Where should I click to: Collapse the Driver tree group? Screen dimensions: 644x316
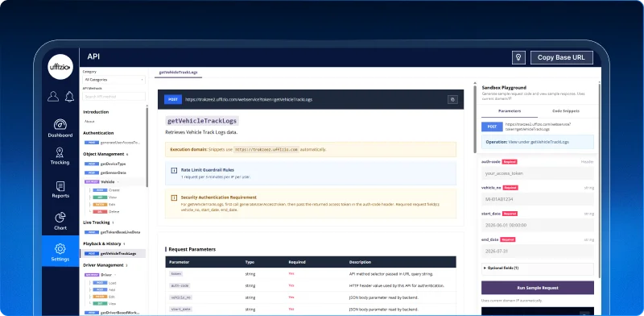pyautogui.click(x=115, y=274)
